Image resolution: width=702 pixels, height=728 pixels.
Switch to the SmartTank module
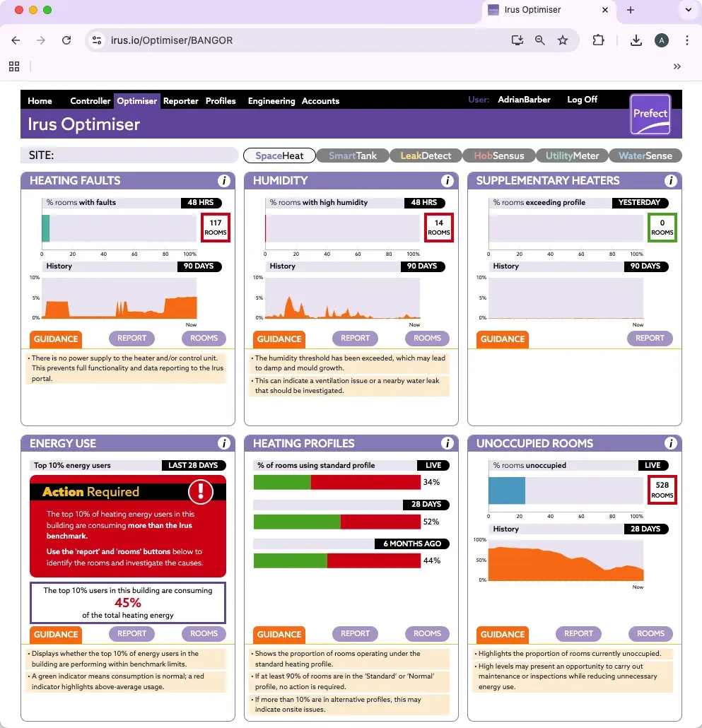pos(353,155)
